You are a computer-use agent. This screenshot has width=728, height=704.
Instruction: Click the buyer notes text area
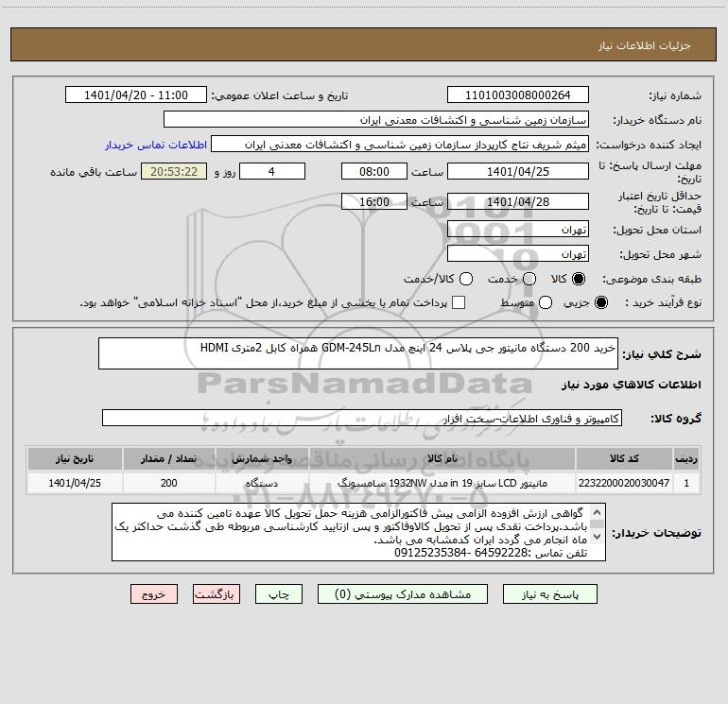(x=358, y=532)
